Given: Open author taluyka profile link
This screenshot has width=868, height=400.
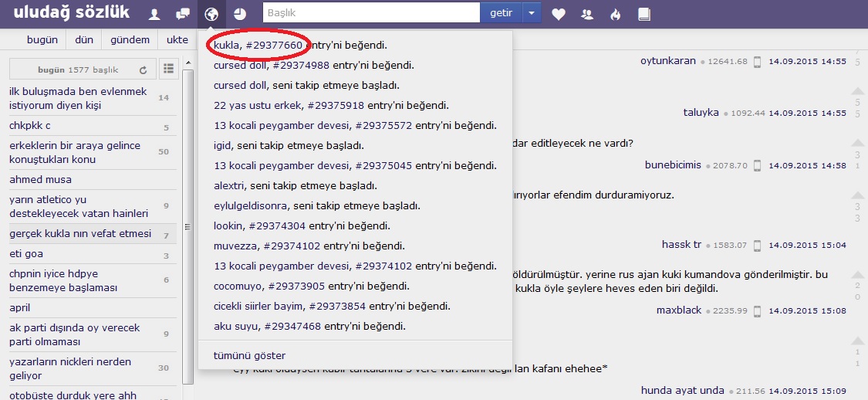Looking at the screenshot, I should coord(701,113).
